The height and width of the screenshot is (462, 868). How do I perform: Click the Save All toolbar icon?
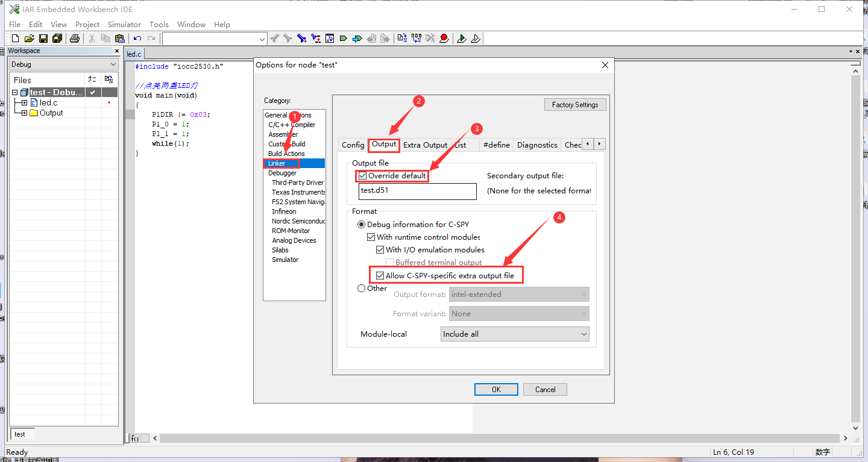[x=57, y=39]
